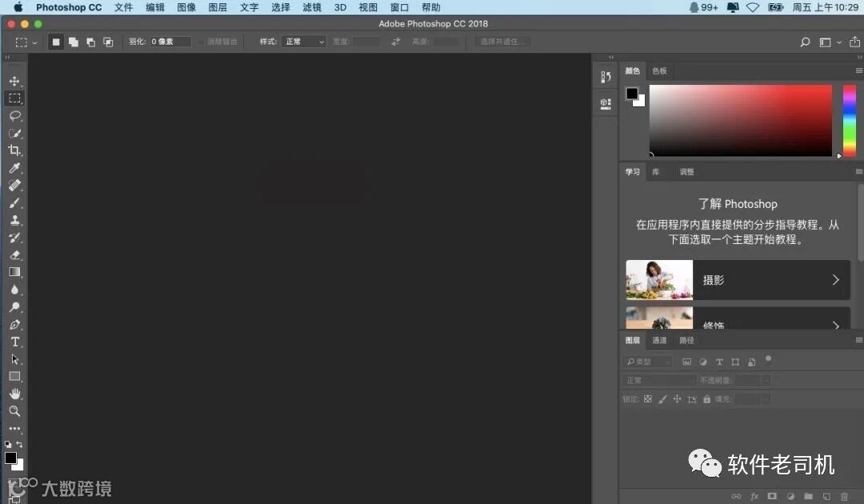Select the Rectangular Marquee tool in the toolbox

[15, 98]
